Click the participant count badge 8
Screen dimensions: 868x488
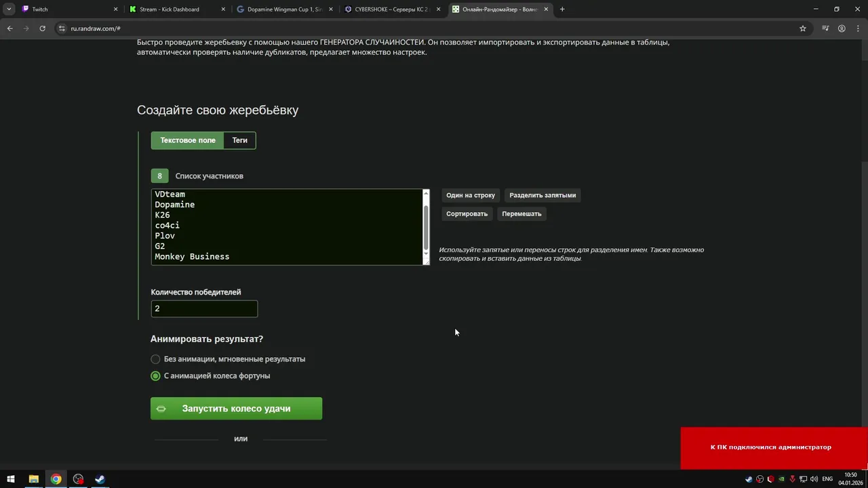pos(159,176)
